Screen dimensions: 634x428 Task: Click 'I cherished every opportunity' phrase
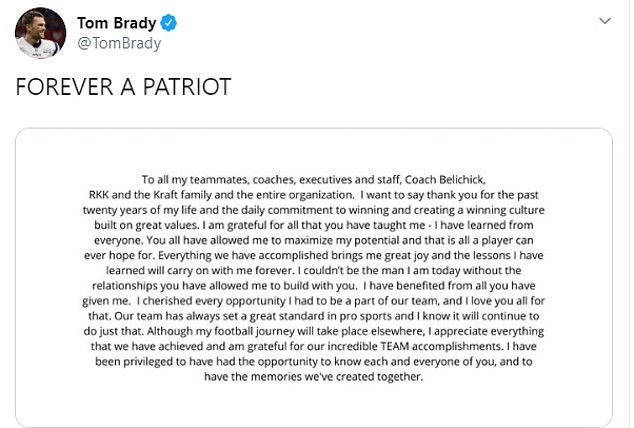[211, 301]
